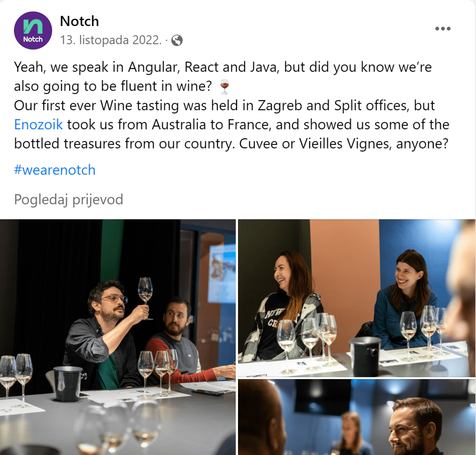Follow the Enozoik mention link
476x455 pixels.
[39, 125]
